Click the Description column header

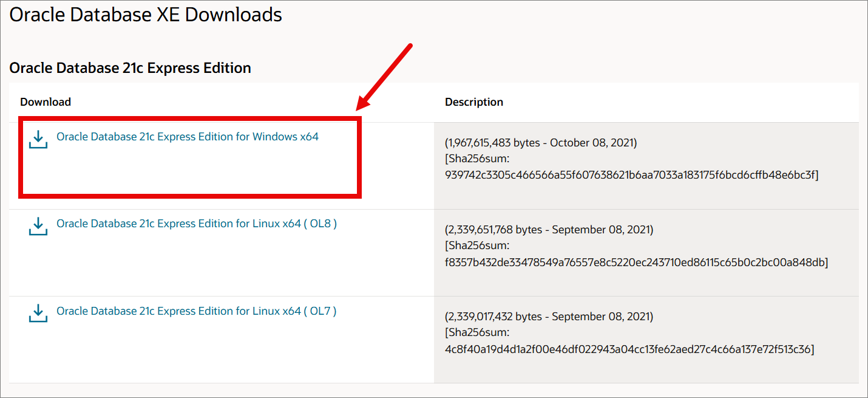pyautogui.click(x=474, y=102)
